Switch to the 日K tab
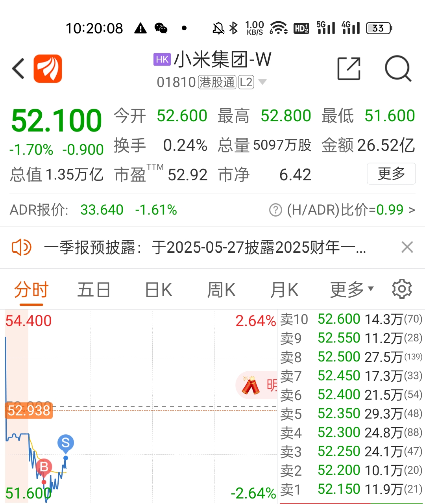Viewport: 425px width, 504px height. click(x=159, y=290)
